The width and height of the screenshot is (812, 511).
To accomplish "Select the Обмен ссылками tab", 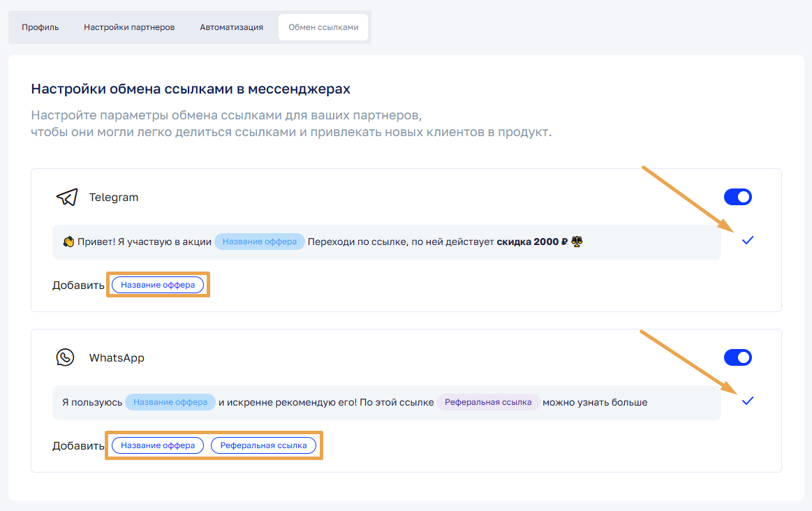I will point(323,27).
